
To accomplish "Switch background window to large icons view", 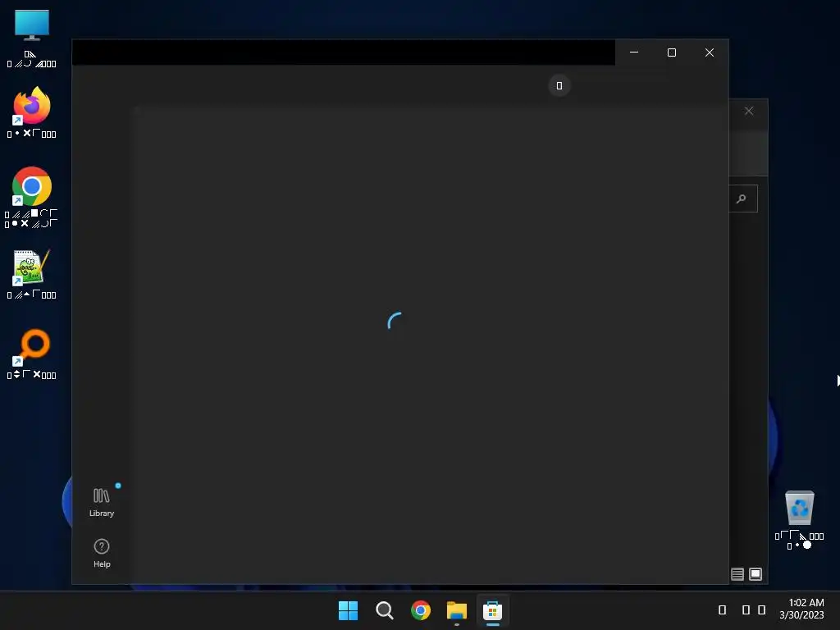I will pos(756,574).
